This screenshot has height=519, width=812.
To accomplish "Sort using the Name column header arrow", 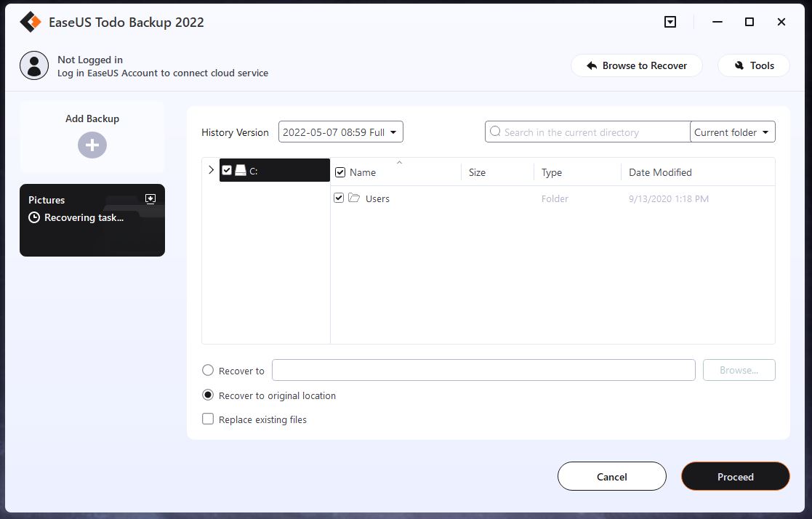I will [x=399, y=163].
